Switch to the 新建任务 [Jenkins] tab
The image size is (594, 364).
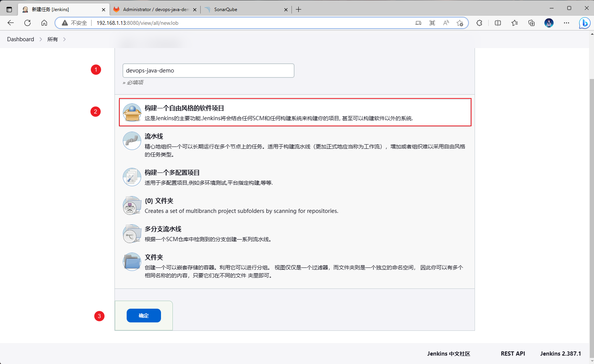pos(64,10)
